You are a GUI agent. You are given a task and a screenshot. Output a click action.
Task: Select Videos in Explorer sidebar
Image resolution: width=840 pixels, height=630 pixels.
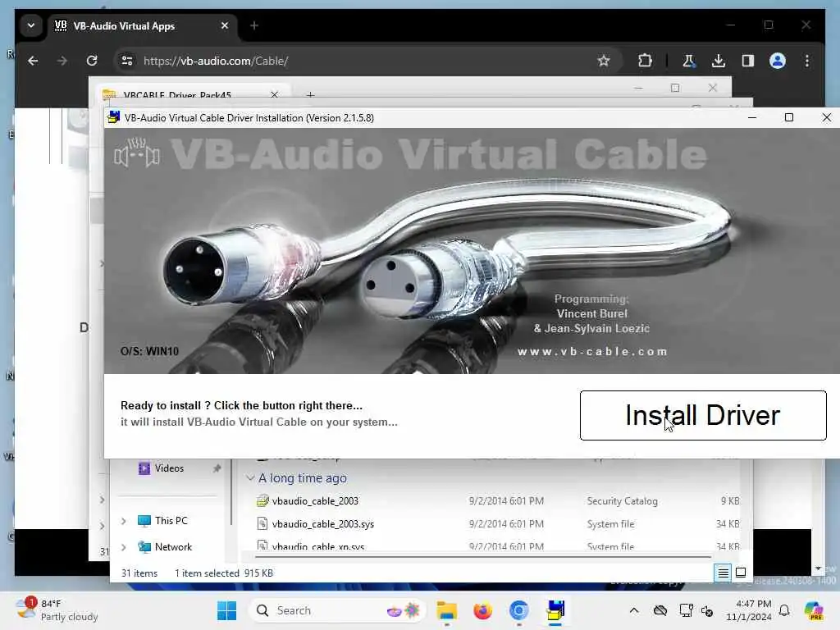click(169, 468)
